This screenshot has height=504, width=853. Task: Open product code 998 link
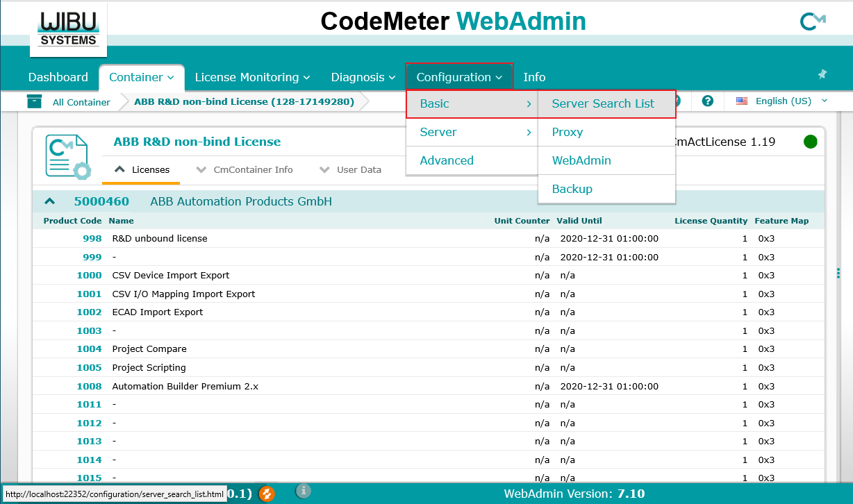click(92, 238)
